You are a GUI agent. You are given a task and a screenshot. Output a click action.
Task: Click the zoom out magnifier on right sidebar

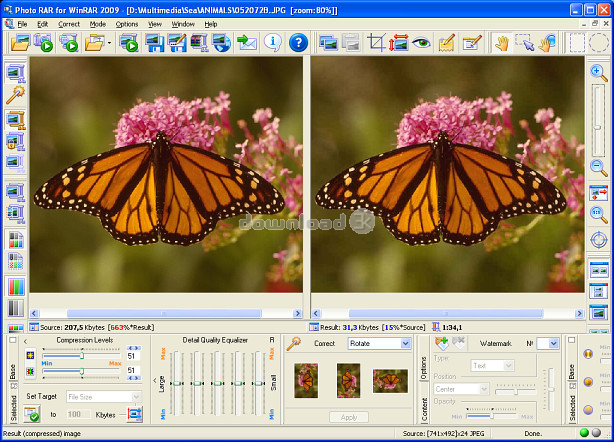click(x=598, y=167)
